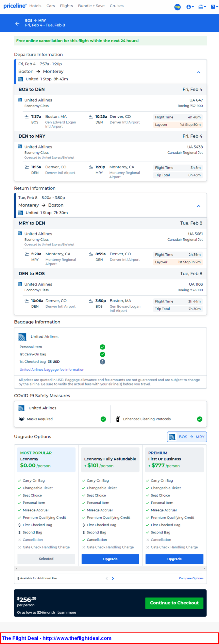The height and width of the screenshot is (644, 219).
Task: Open the account profile dropdown
Action: point(190,7)
